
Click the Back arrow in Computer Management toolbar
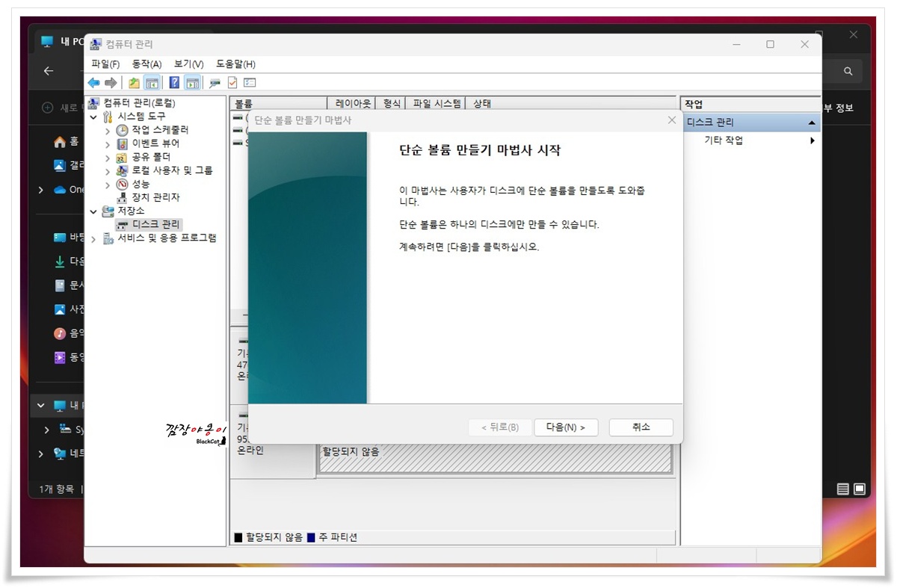[x=93, y=82]
